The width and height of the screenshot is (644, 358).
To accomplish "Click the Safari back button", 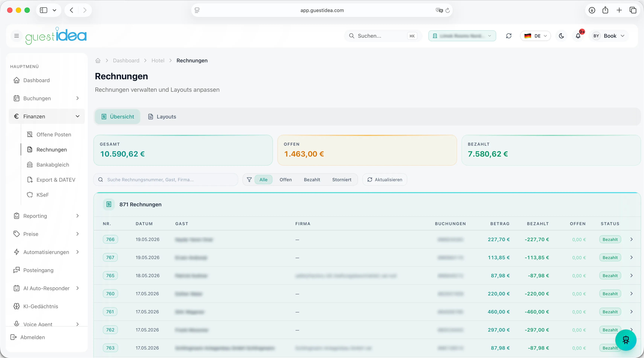I will click(72, 10).
